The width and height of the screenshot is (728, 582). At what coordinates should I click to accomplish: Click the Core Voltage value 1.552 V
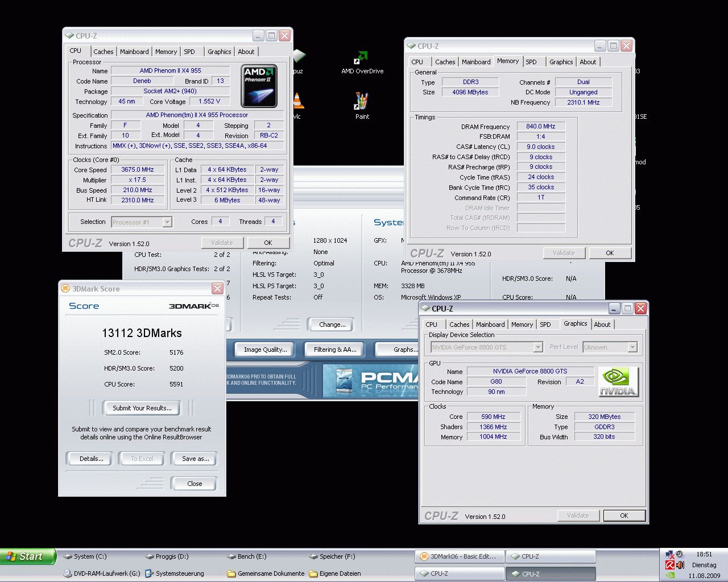point(209,101)
